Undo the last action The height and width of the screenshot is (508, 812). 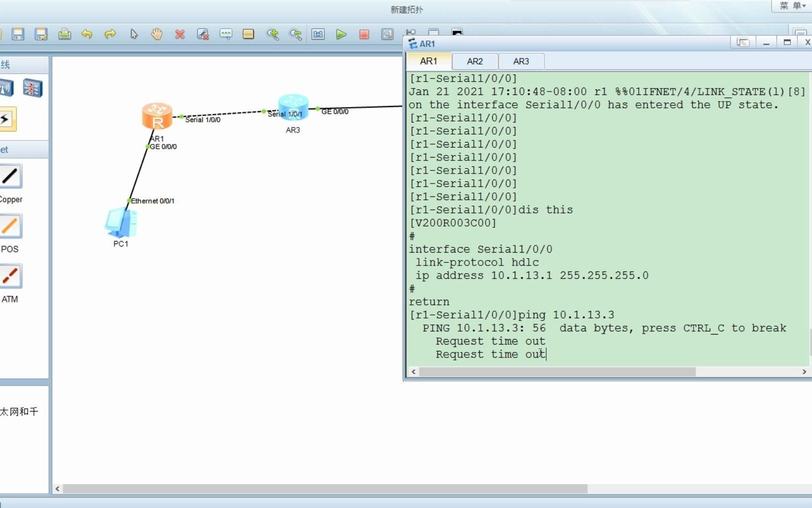[87, 34]
